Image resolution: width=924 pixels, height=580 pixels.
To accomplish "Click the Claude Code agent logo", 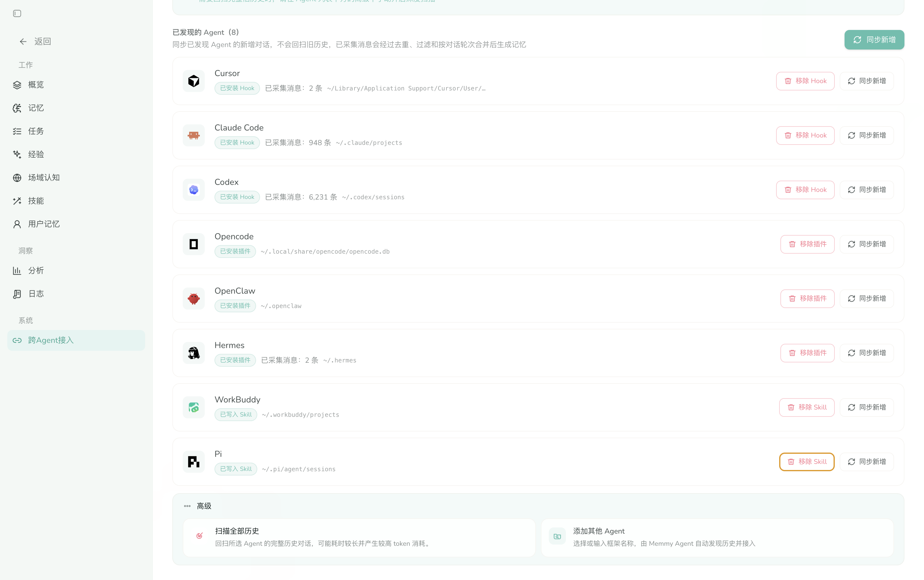I will (x=194, y=135).
